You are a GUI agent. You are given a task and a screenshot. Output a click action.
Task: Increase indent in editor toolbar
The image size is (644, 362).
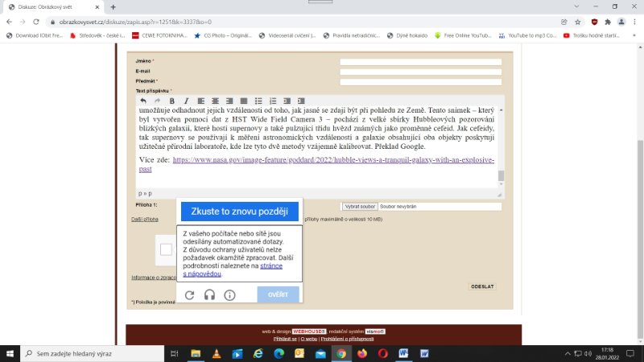(x=301, y=101)
